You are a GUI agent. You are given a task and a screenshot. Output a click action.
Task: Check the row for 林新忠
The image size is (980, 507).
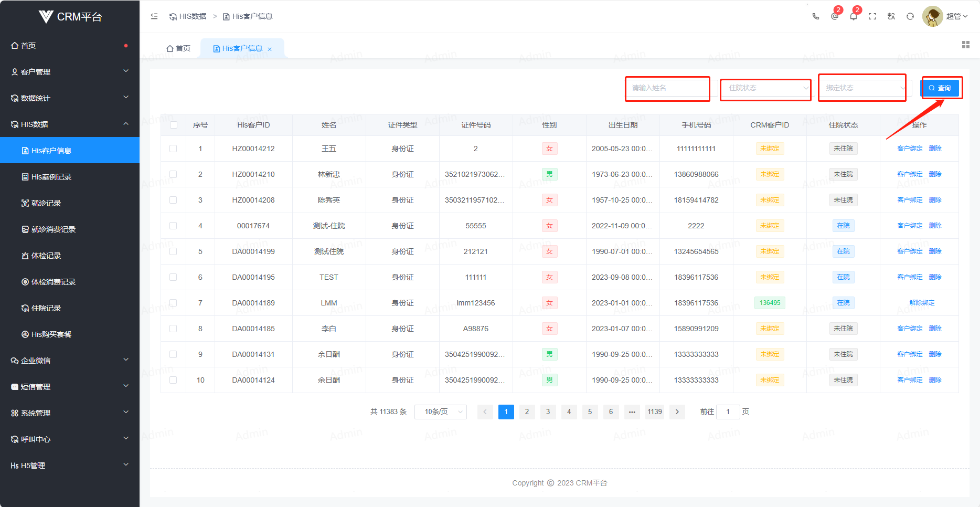point(173,174)
